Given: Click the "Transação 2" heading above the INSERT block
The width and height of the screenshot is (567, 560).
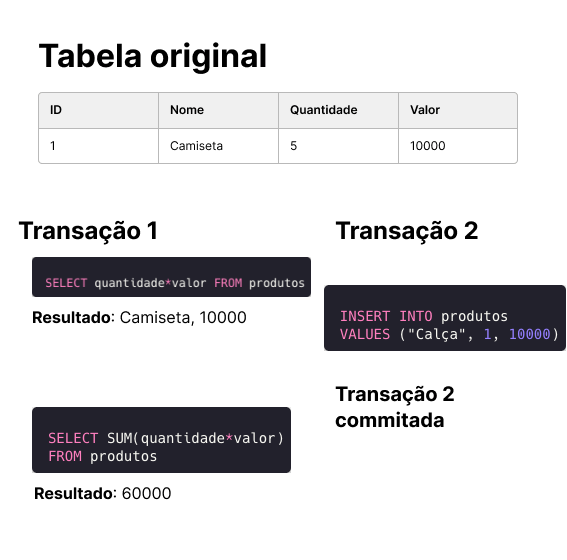Looking at the screenshot, I should (x=407, y=231).
